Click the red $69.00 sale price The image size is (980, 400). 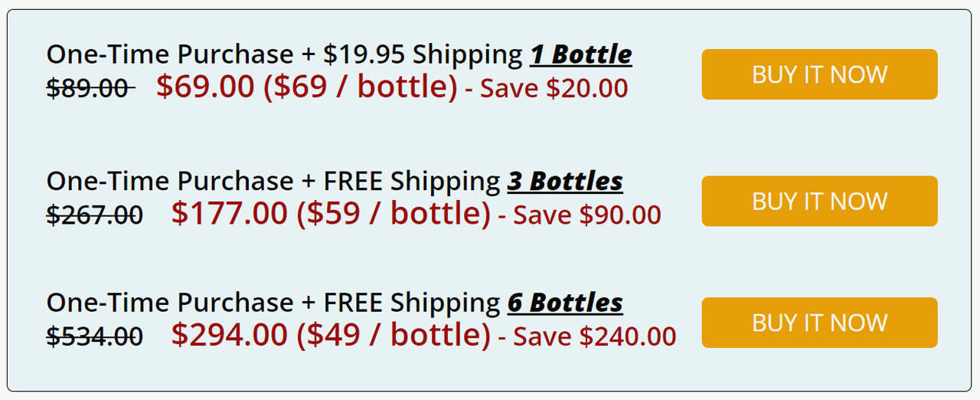pyautogui.click(x=205, y=87)
